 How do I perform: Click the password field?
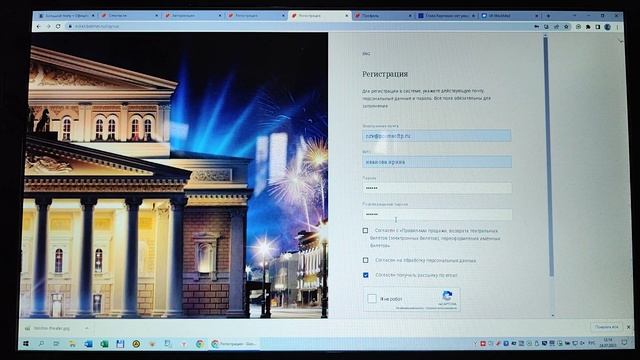pos(436,188)
